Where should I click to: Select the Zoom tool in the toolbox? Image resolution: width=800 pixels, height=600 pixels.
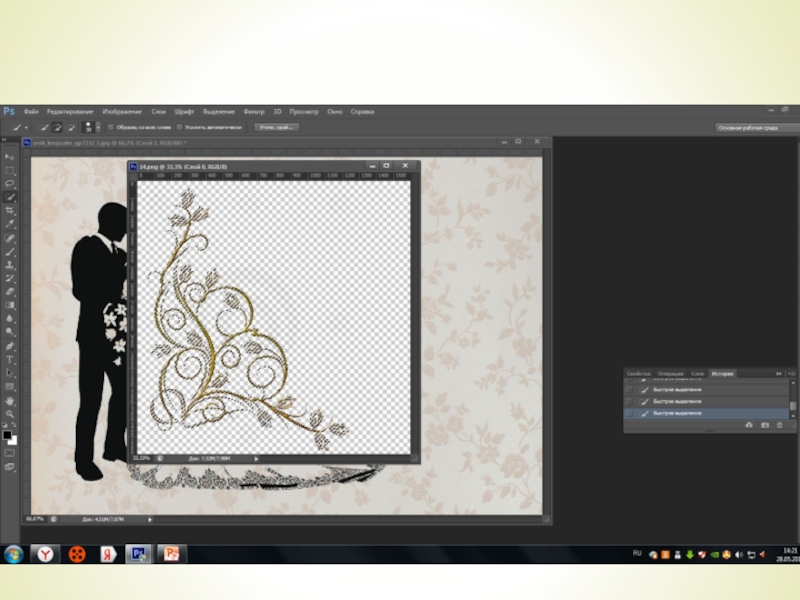pos(10,413)
